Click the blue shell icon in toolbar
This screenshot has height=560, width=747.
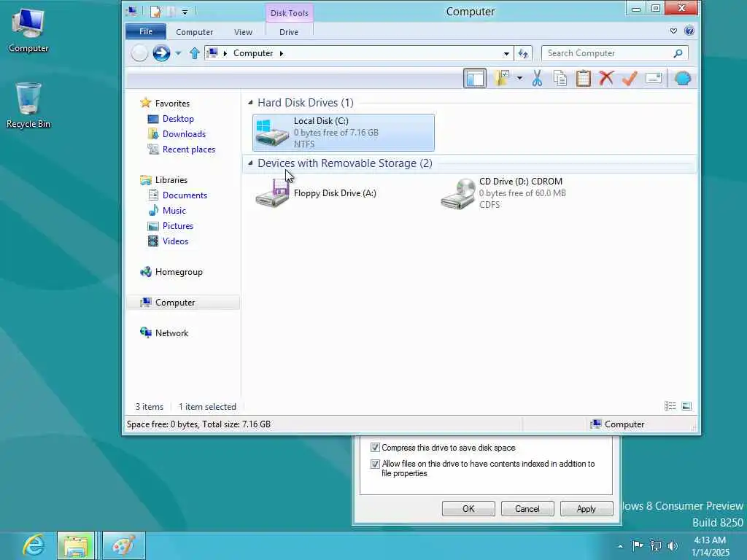(x=682, y=78)
